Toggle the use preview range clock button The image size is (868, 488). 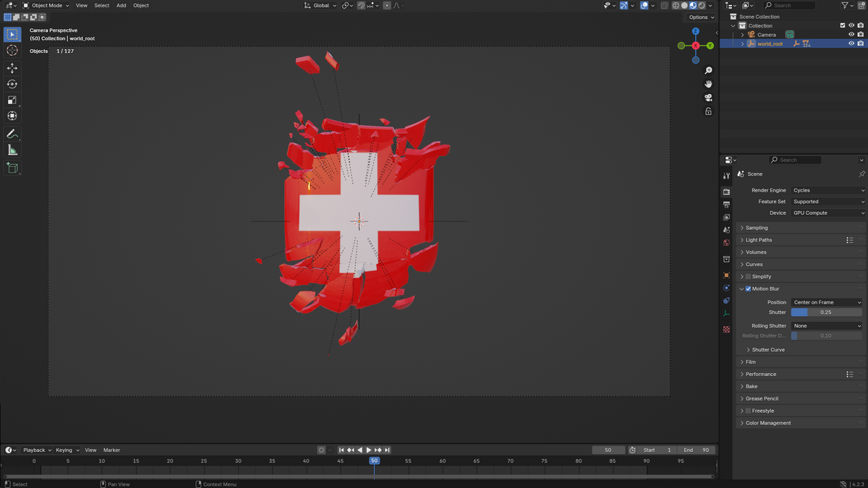click(x=632, y=450)
